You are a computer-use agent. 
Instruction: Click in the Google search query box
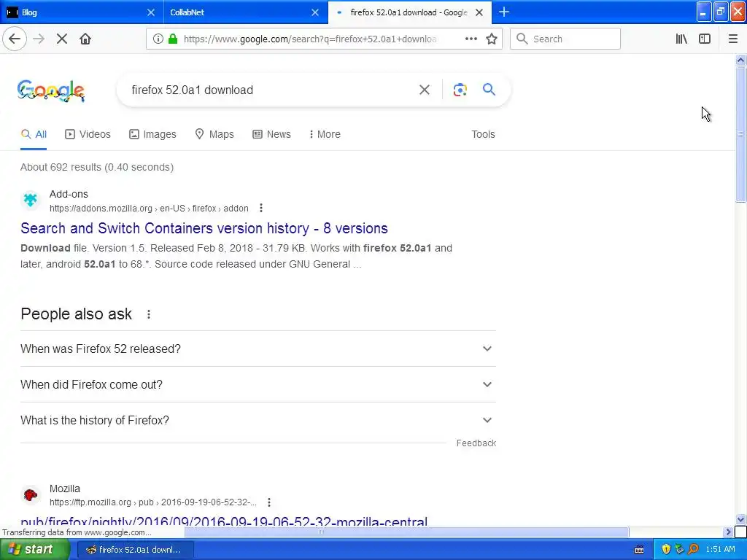tap(267, 90)
